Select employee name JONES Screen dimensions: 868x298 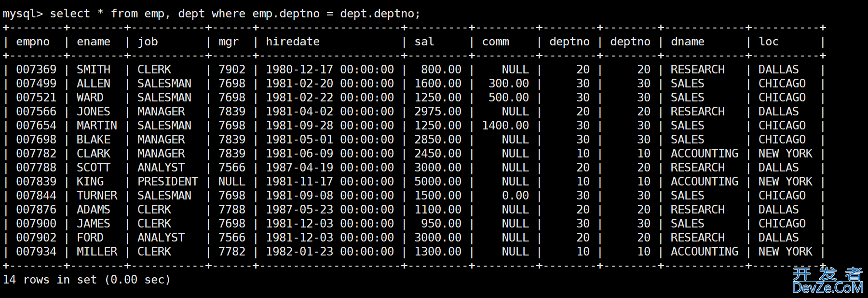94,112
